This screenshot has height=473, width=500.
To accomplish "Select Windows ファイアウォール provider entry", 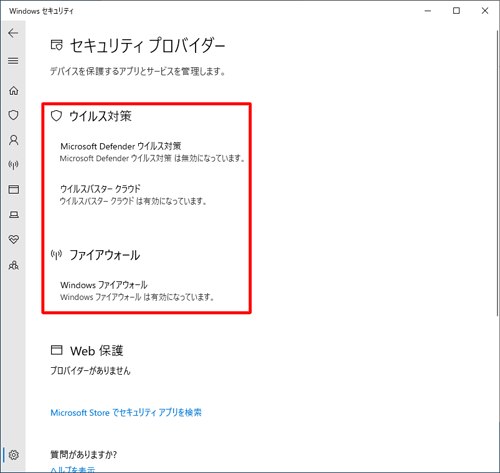I will 137,291.
